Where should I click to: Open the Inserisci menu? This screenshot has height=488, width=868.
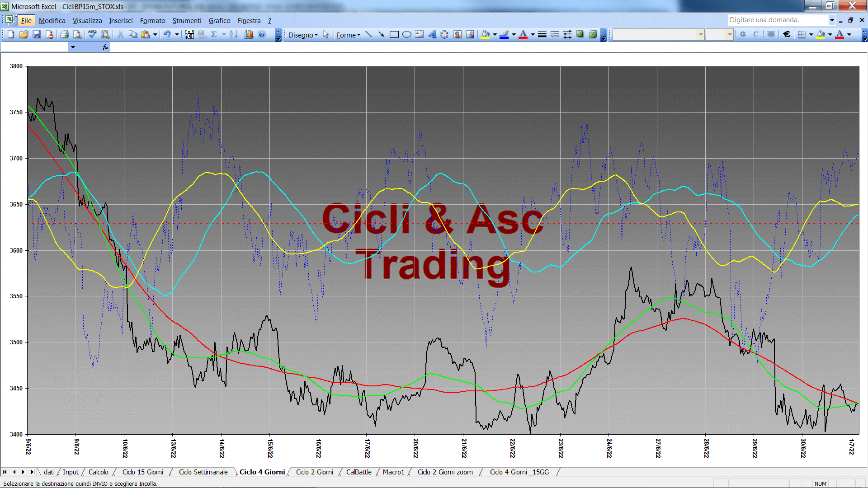pos(121,21)
